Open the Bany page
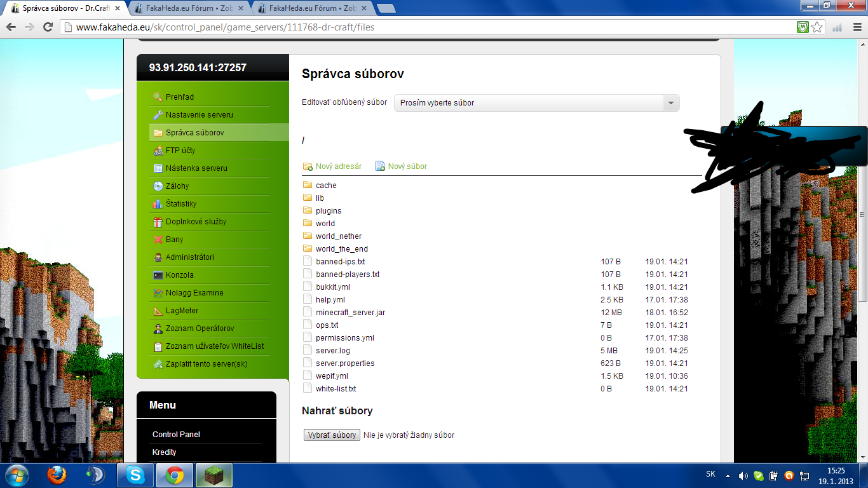The image size is (868, 488). point(175,240)
